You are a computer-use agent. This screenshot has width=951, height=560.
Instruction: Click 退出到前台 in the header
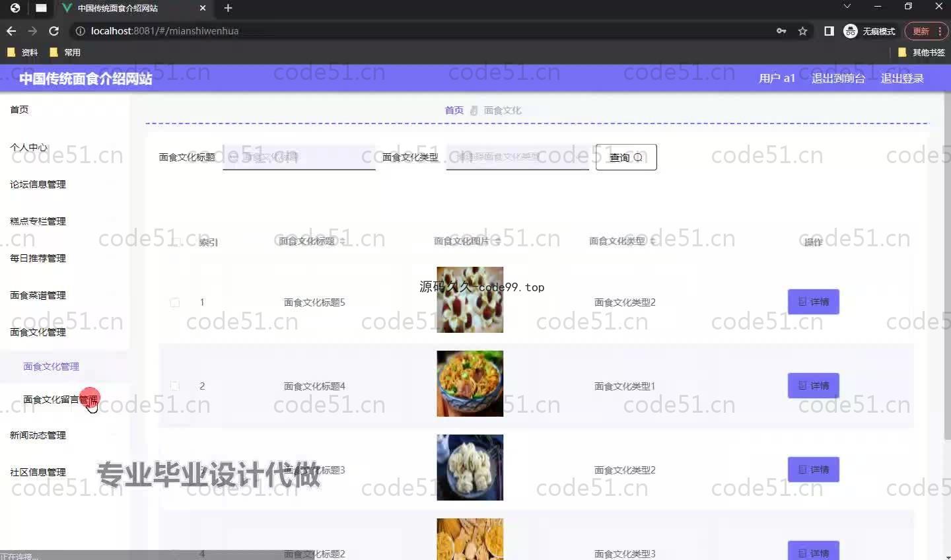click(x=838, y=78)
